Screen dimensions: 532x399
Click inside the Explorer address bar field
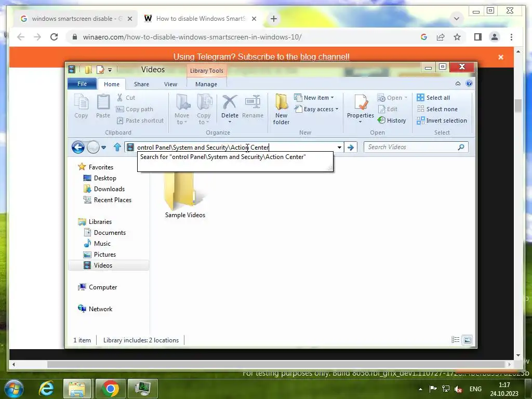point(234,147)
